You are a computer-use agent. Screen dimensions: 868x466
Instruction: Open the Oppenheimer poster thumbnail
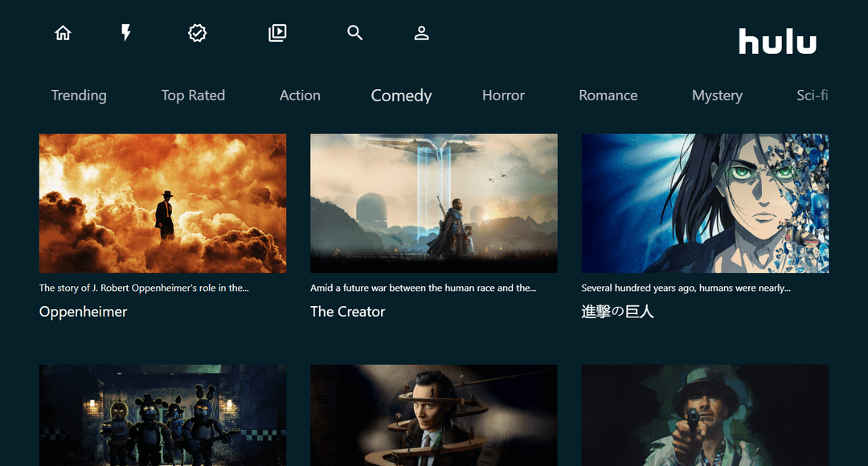[162, 203]
